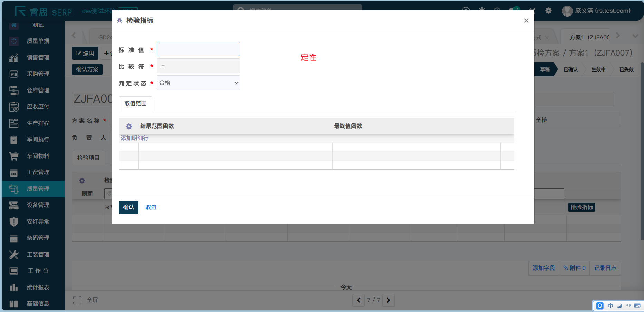Click the 安灯异常 shield icon

point(14,222)
